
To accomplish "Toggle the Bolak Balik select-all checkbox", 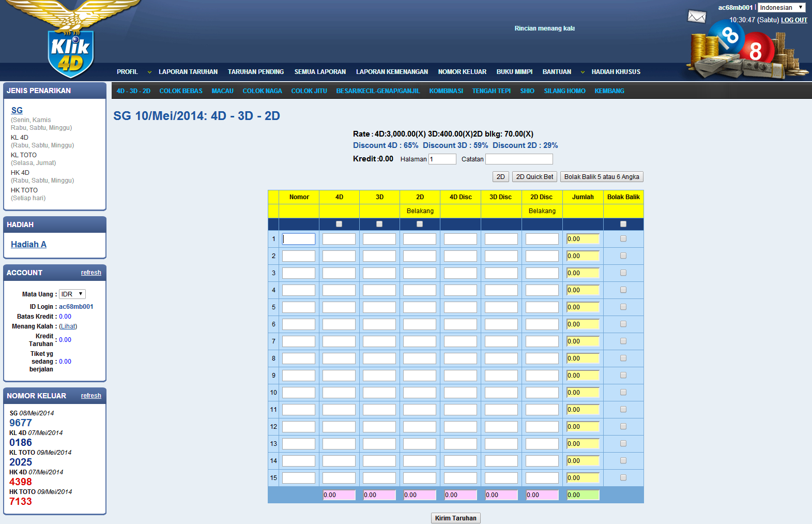I will tap(623, 224).
